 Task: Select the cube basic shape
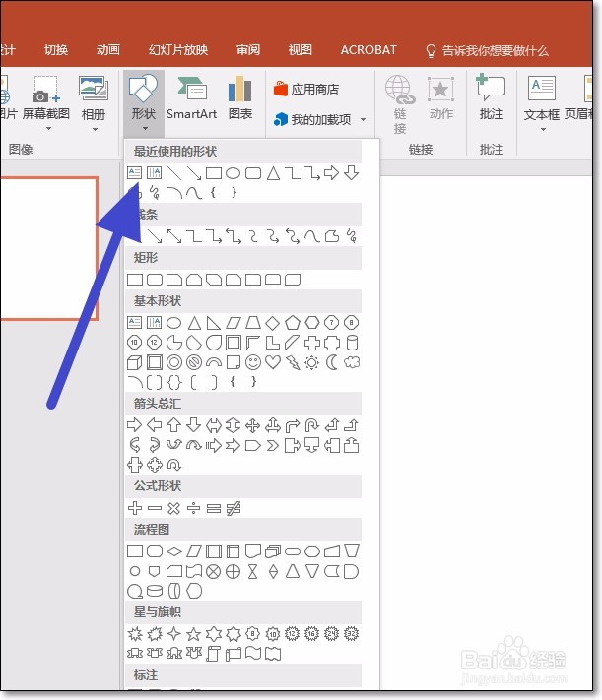coord(135,362)
